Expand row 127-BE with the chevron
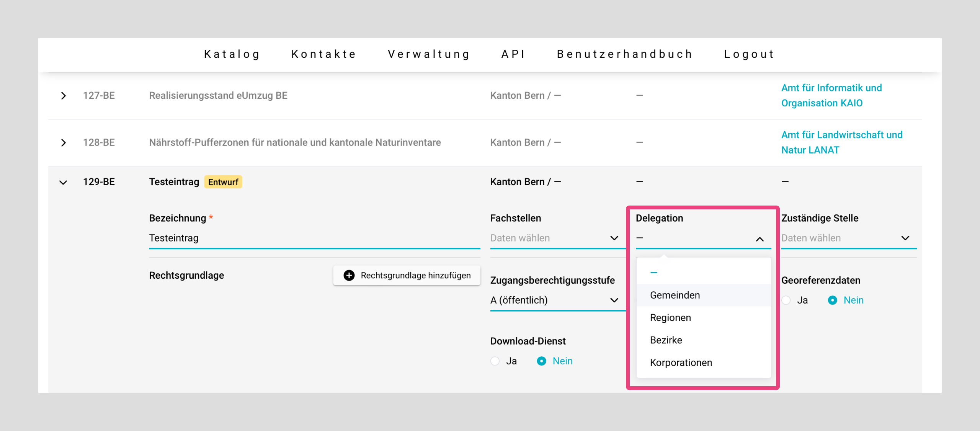The image size is (980, 431). pos(64,96)
